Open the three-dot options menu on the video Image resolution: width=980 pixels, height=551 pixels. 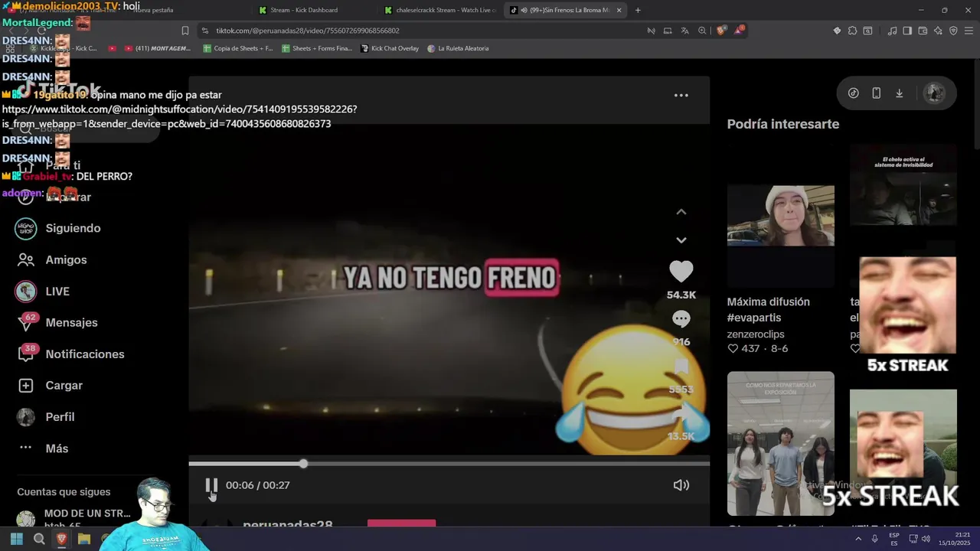coord(681,96)
